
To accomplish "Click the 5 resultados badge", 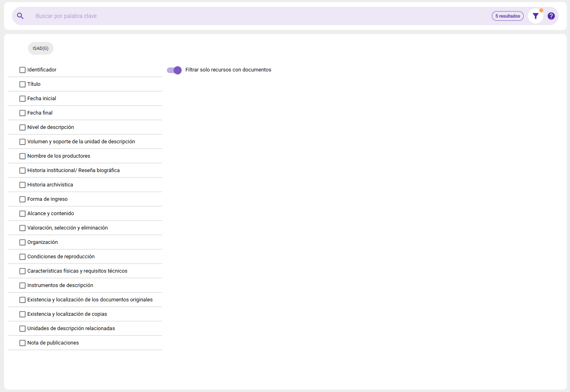I will 508,16.
